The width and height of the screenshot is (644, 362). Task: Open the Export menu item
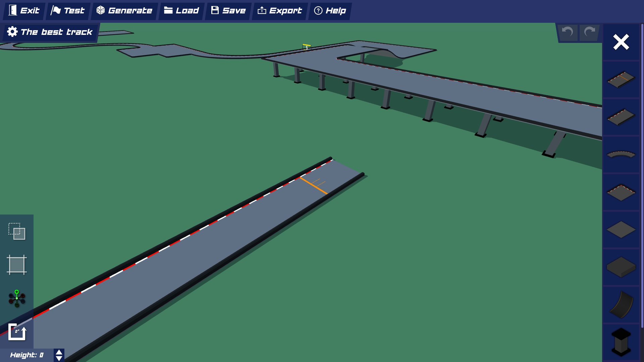pos(280,11)
